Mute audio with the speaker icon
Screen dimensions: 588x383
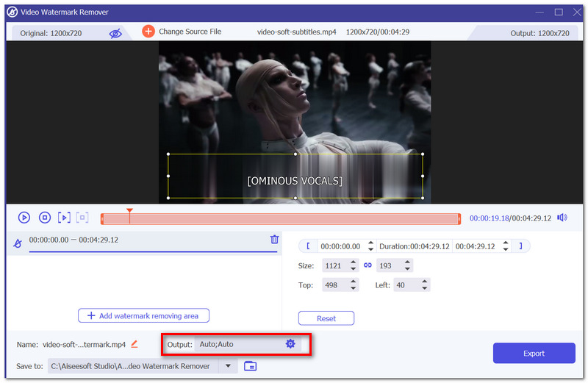pyautogui.click(x=562, y=218)
